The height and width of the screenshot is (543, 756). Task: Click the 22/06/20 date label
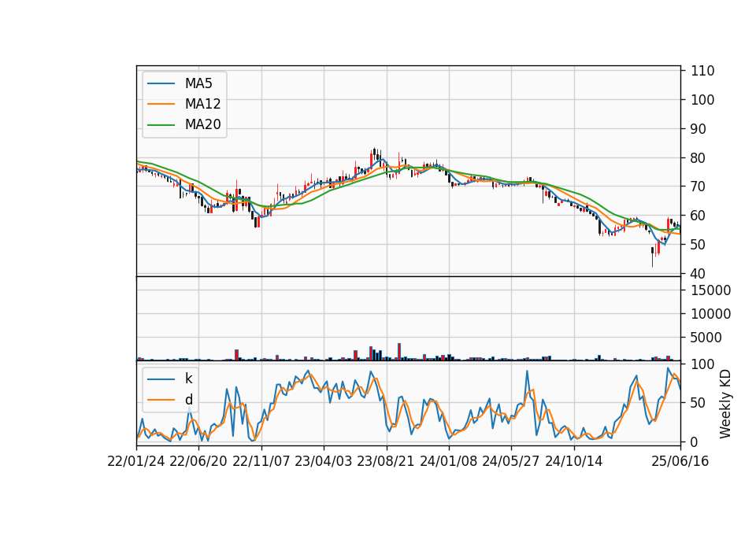pyautogui.click(x=198, y=461)
